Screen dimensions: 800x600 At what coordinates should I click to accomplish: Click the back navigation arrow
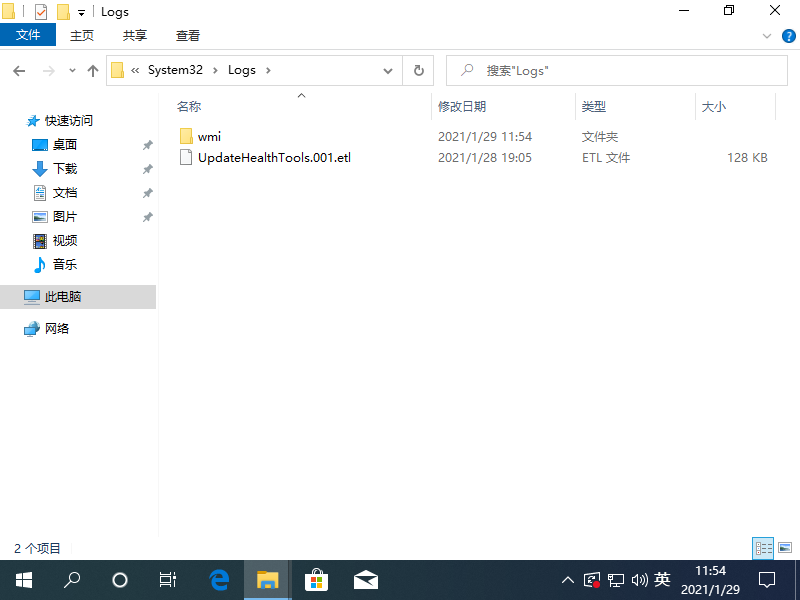[18, 70]
